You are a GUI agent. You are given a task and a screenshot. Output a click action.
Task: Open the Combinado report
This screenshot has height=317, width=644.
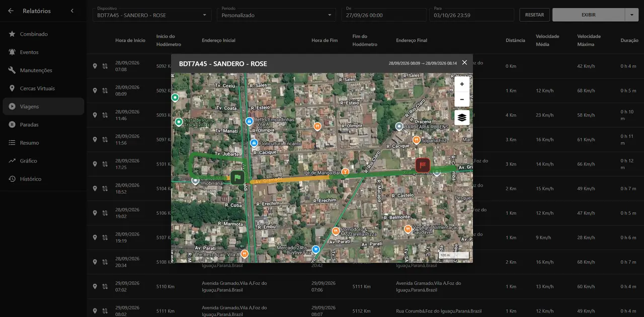(x=43, y=34)
